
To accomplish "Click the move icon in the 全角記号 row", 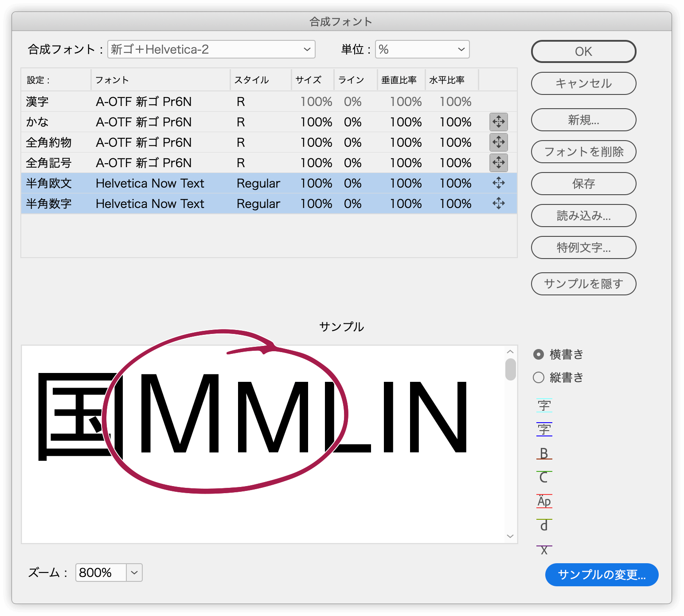I will pyautogui.click(x=499, y=163).
